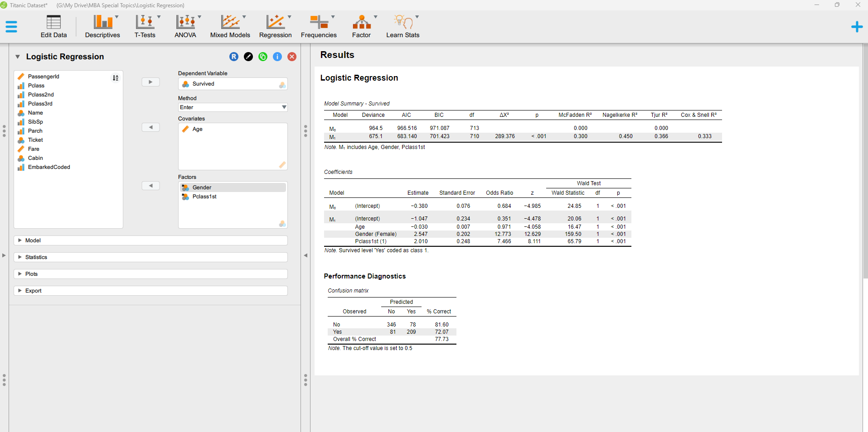Click the blue info help icon

click(x=277, y=57)
